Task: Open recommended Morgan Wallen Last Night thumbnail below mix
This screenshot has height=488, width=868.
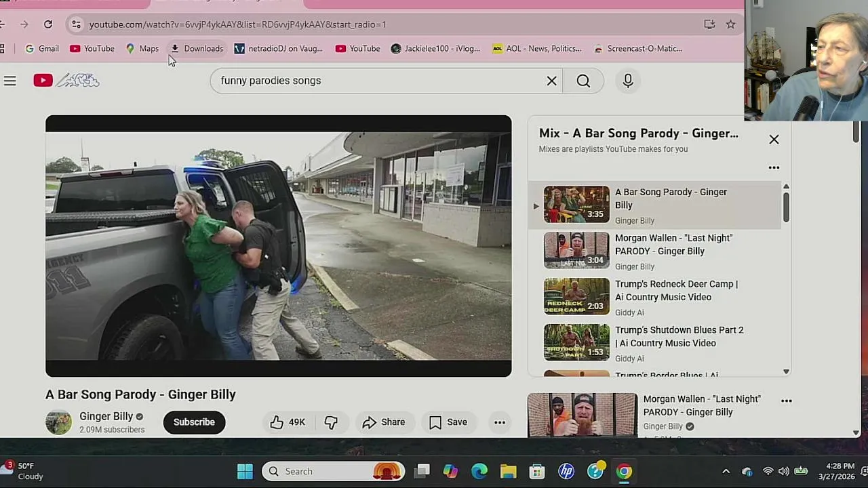Action: 583,415
